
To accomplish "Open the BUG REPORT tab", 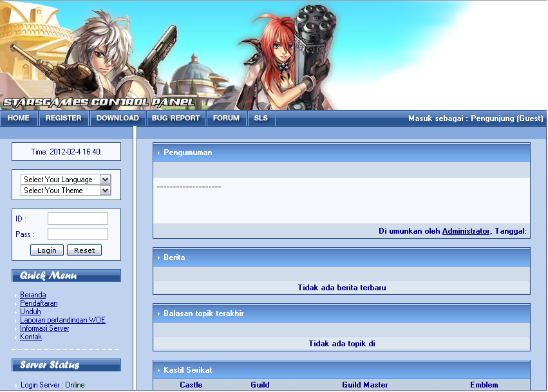I will (x=176, y=118).
